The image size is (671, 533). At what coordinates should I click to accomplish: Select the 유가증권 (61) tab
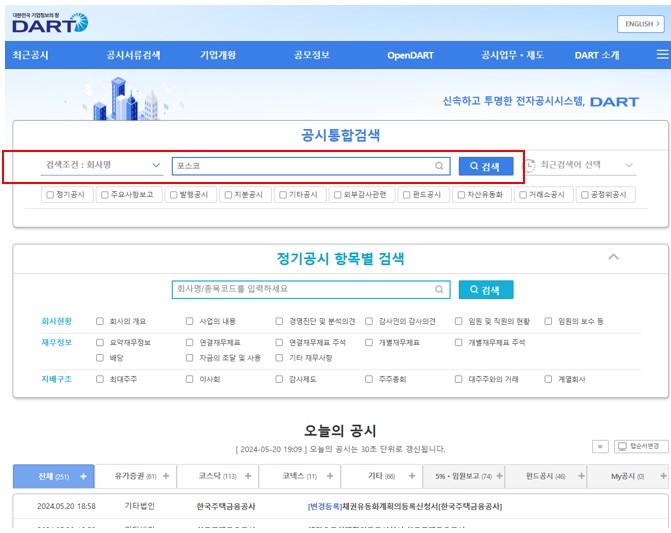[135, 476]
